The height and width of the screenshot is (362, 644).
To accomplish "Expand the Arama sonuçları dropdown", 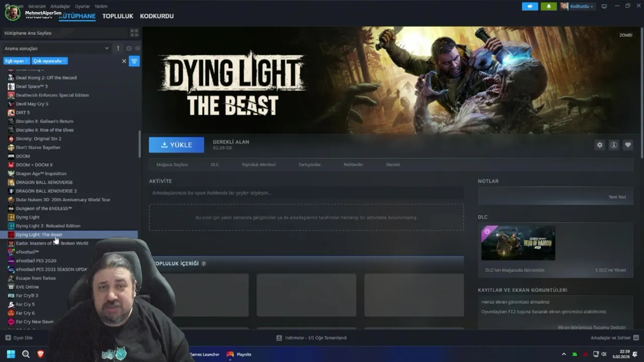I will coord(107,48).
